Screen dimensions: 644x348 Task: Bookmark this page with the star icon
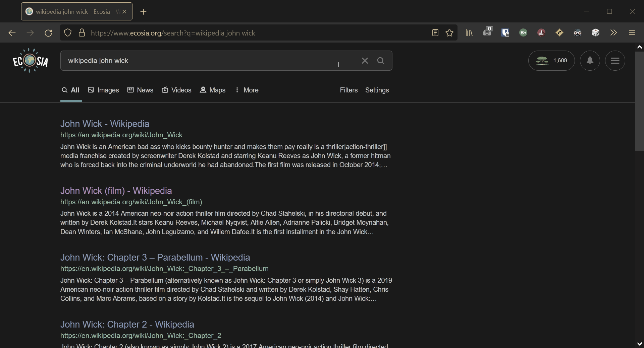point(450,33)
